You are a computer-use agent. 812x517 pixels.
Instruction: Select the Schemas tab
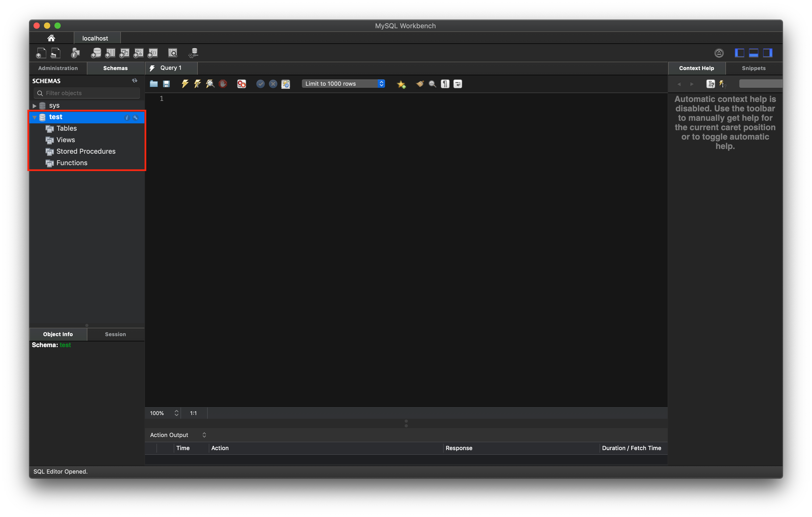coord(115,68)
